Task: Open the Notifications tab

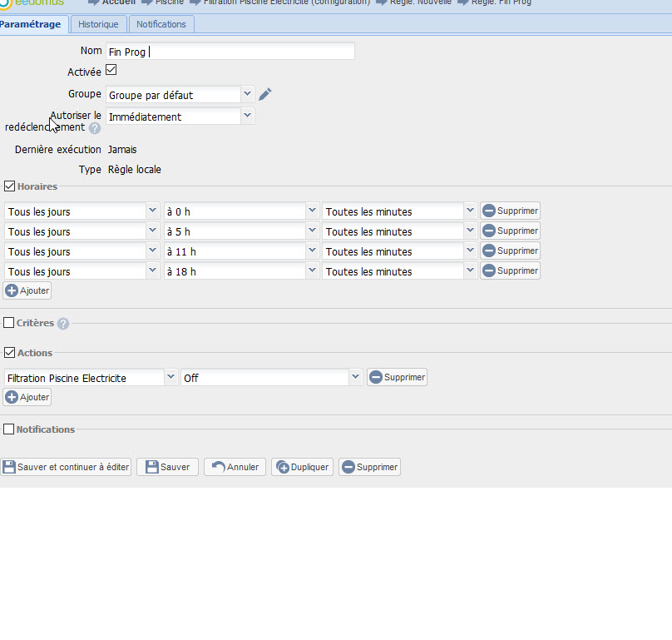Action: (161, 24)
